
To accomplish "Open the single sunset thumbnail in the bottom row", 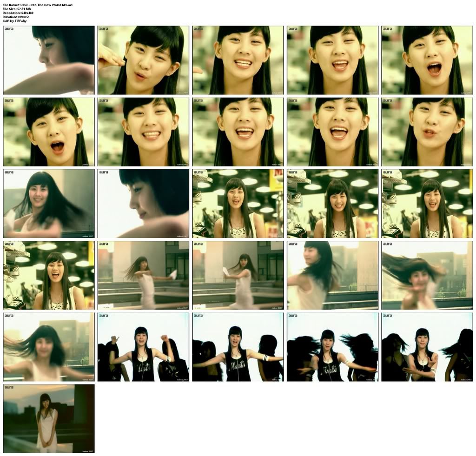I will 49,418.
